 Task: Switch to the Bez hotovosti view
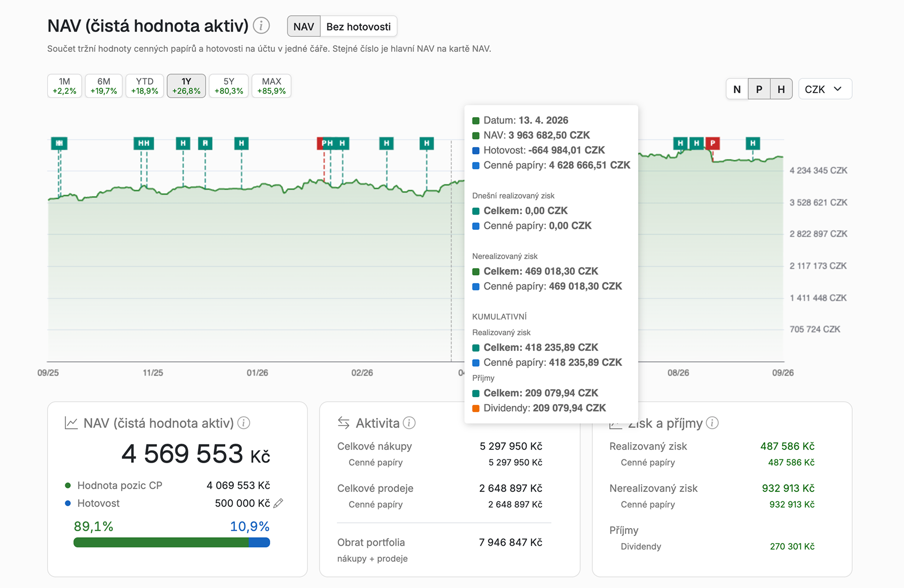click(358, 27)
